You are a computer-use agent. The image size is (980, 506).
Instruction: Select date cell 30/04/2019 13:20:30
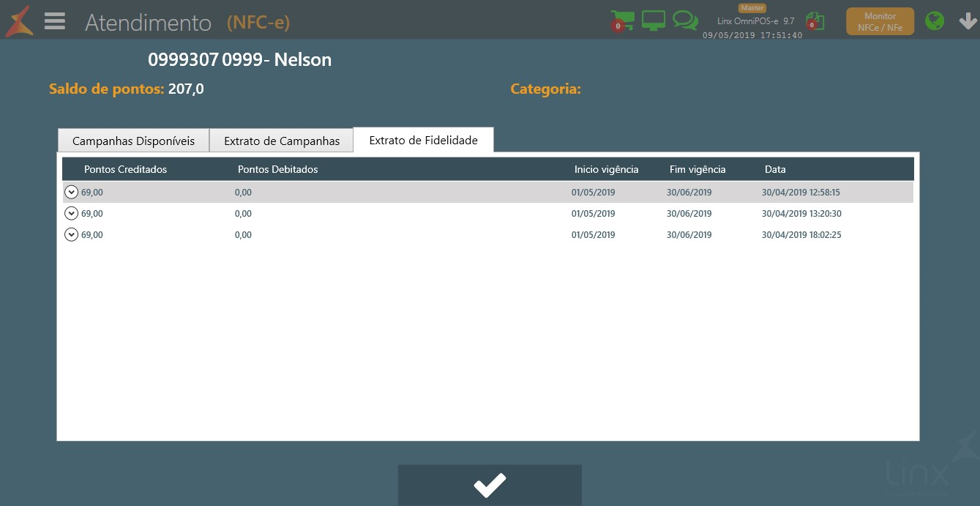click(801, 214)
